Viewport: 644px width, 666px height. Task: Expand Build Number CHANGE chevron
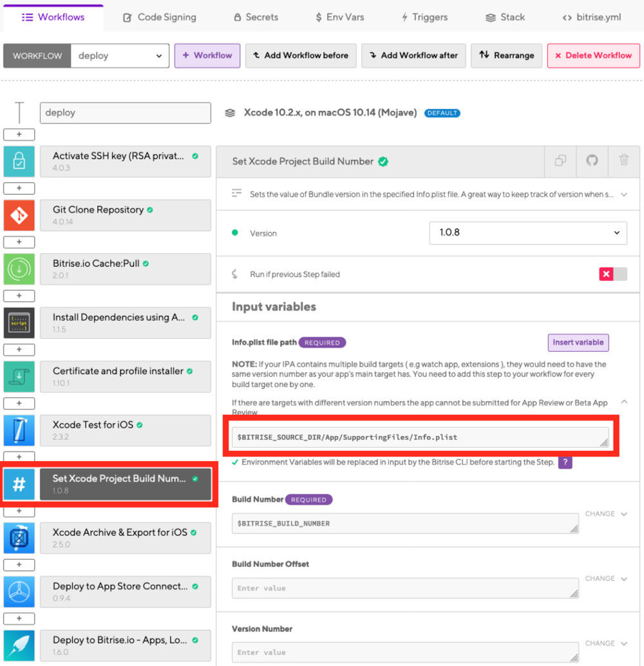624,514
